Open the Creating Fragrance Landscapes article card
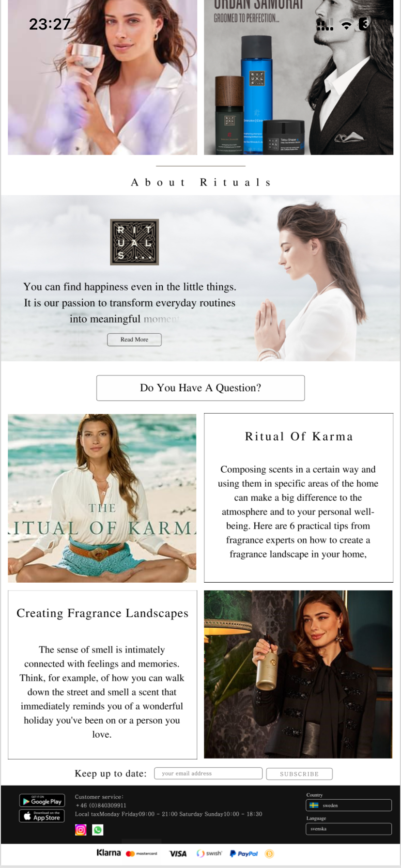 tap(102, 675)
